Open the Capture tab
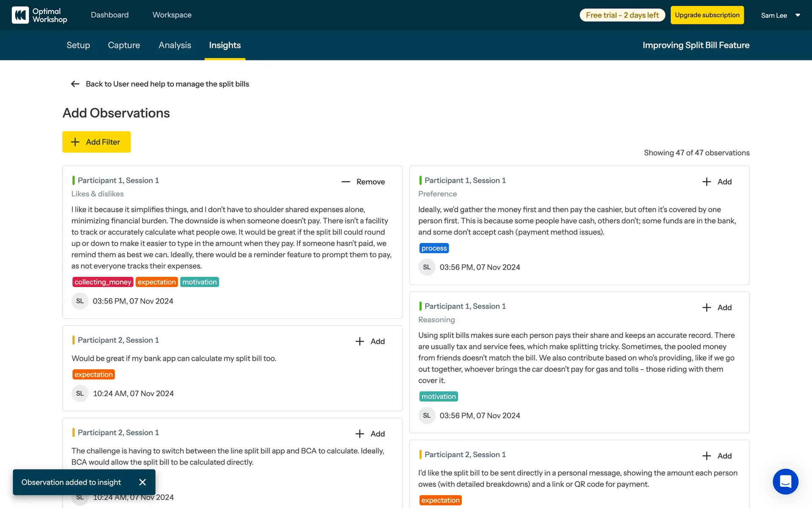Screen dimensions: 812x508 (124, 45)
